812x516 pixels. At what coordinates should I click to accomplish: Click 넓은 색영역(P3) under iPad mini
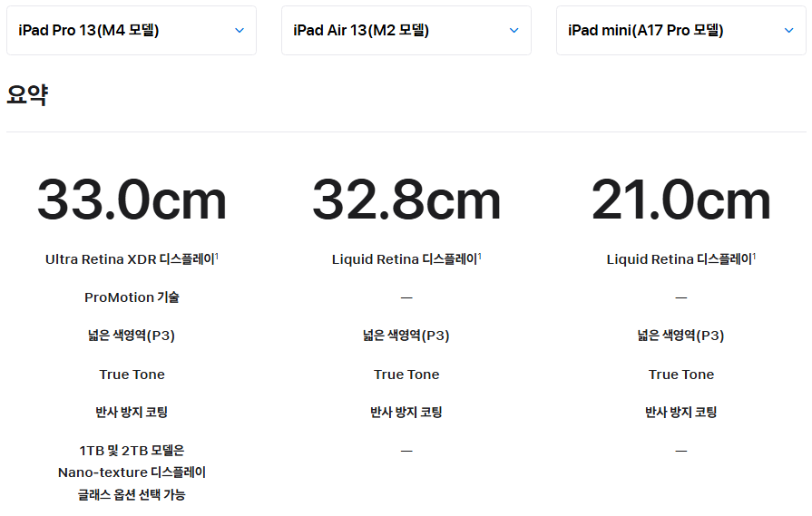point(681,336)
